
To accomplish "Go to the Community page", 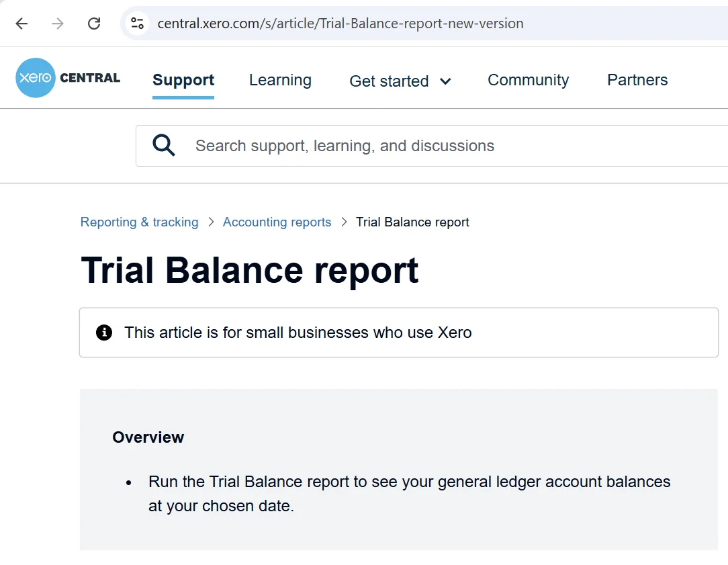I will pyautogui.click(x=528, y=80).
